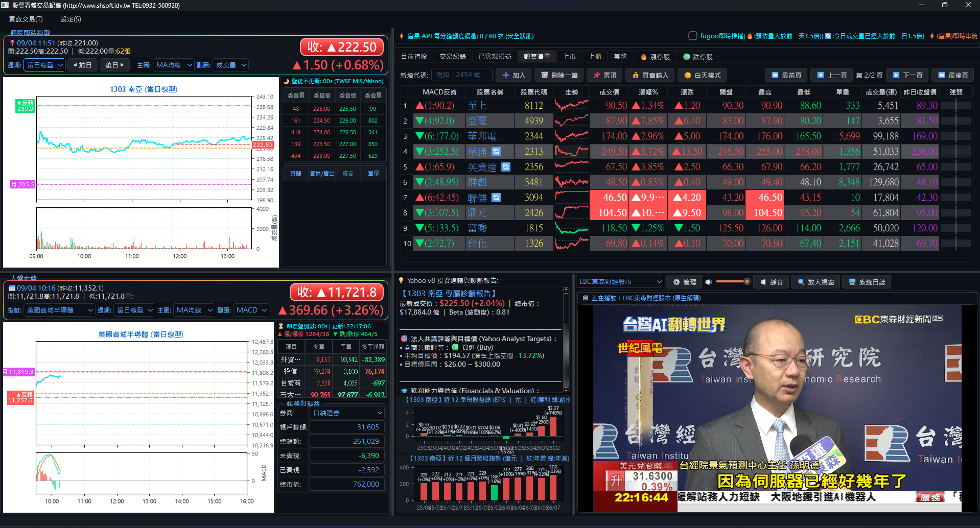
Task: Sort by the 成交價 column header
Action: (609, 92)
